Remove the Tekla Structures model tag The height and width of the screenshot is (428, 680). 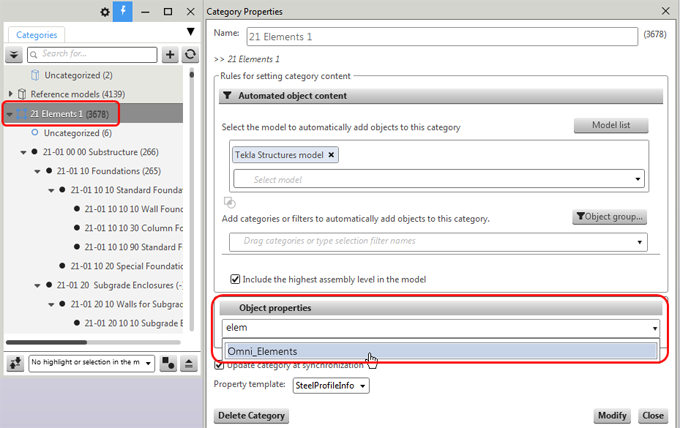click(331, 155)
